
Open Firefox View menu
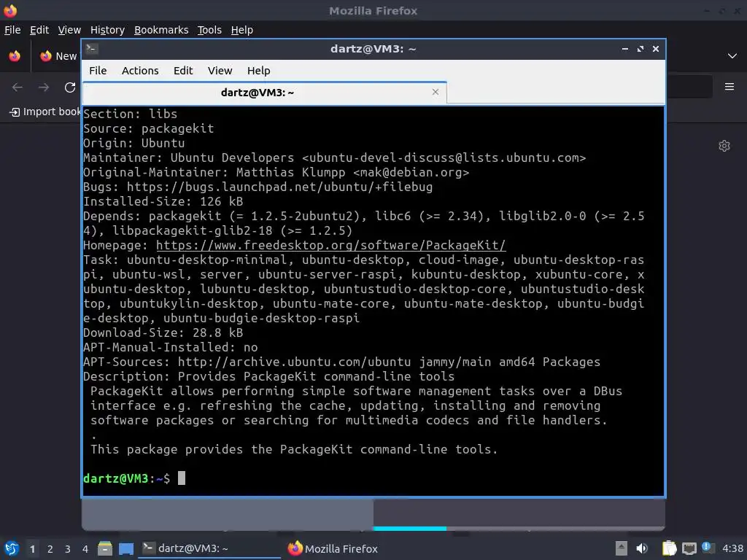coord(69,29)
